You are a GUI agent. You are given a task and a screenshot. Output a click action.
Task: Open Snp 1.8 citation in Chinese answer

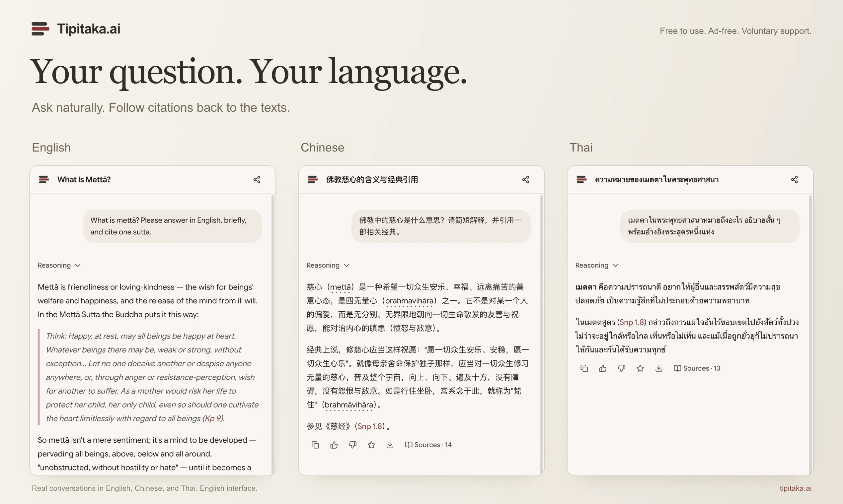(x=369, y=426)
